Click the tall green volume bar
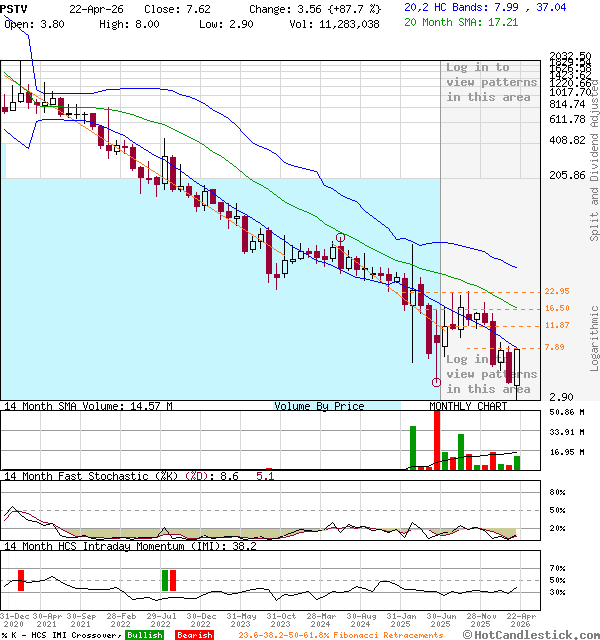Screen dimensions: 600x640 (412, 447)
